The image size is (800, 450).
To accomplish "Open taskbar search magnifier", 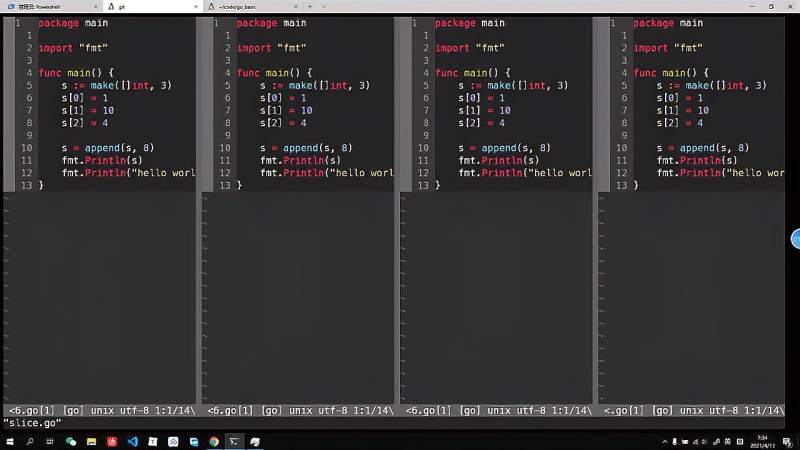I will [x=30, y=442].
